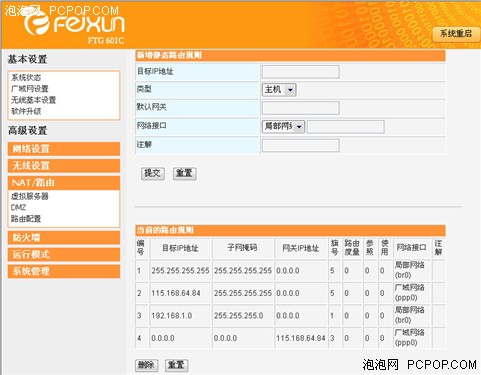Click 广域网络 (ppp0) interface in row 4

click(410, 337)
